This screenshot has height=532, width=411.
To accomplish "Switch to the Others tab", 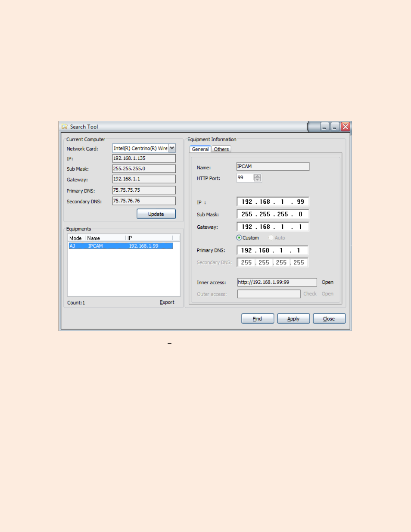I will point(221,149).
